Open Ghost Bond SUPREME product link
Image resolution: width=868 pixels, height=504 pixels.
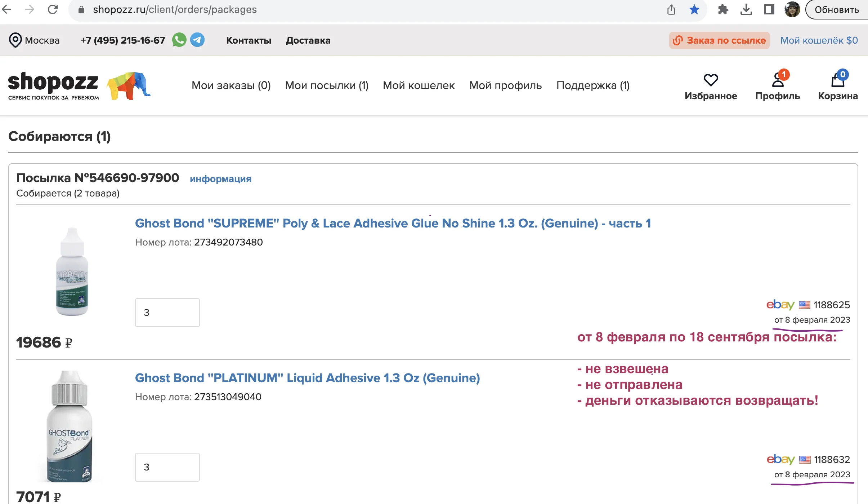coord(393,223)
